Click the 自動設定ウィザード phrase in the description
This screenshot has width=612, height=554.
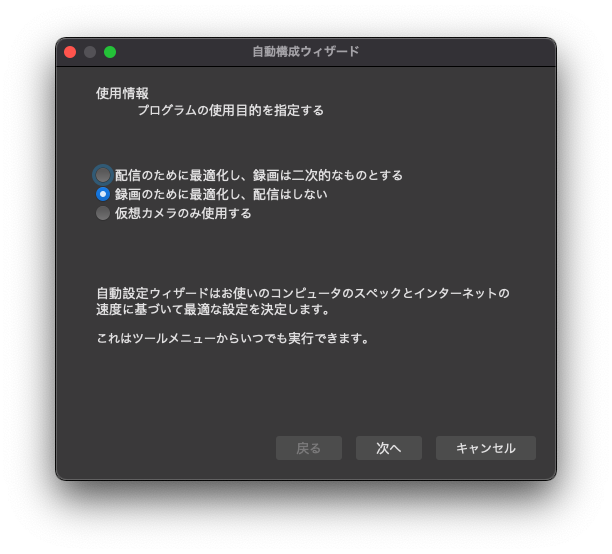153,293
